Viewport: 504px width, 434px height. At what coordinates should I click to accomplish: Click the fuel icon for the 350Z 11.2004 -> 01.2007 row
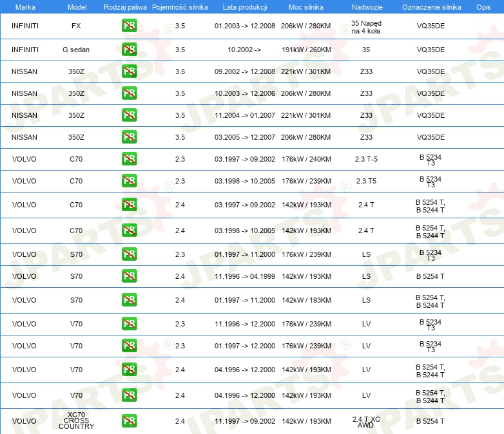(129, 115)
